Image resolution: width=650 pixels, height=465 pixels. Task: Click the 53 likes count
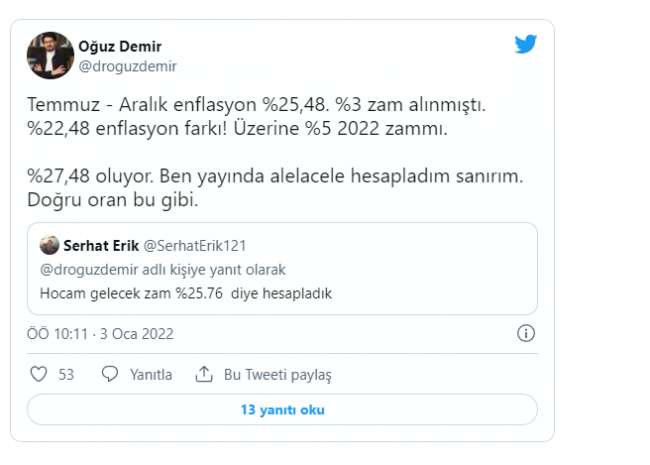pyautogui.click(x=67, y=374)
